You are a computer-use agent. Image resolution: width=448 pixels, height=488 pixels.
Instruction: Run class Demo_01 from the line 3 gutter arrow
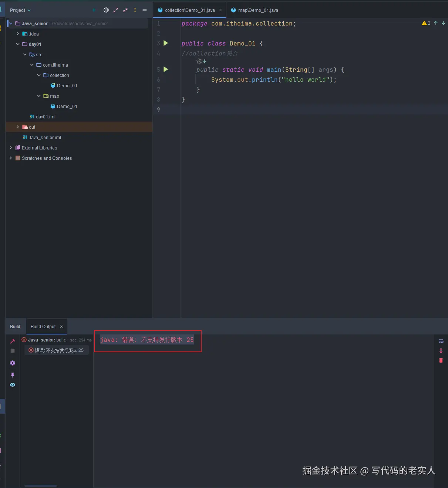click(166, 43)
